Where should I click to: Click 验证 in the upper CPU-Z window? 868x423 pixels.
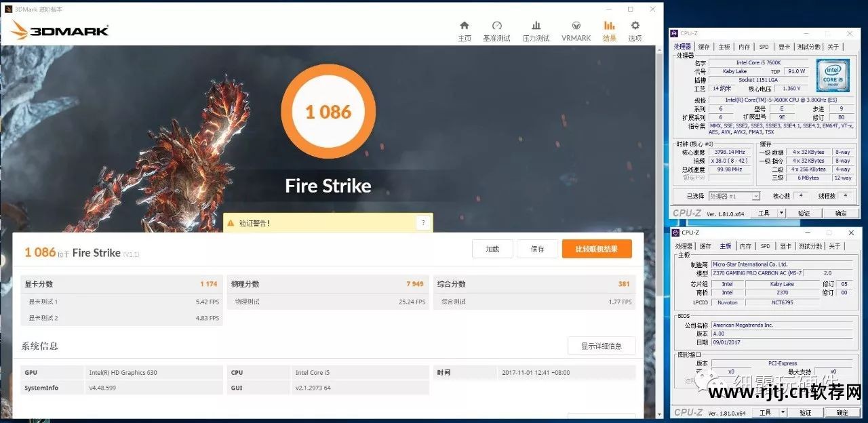click(804, 213)
